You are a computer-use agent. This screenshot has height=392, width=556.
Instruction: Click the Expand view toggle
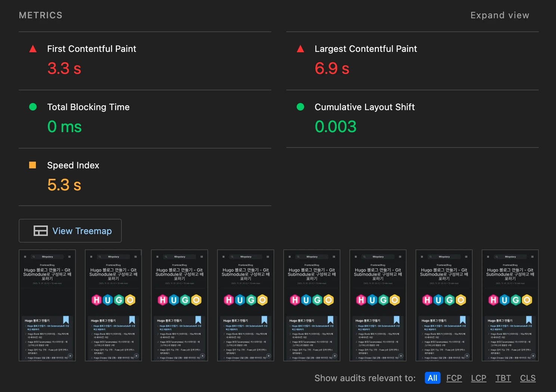click(x=500, y=15)
